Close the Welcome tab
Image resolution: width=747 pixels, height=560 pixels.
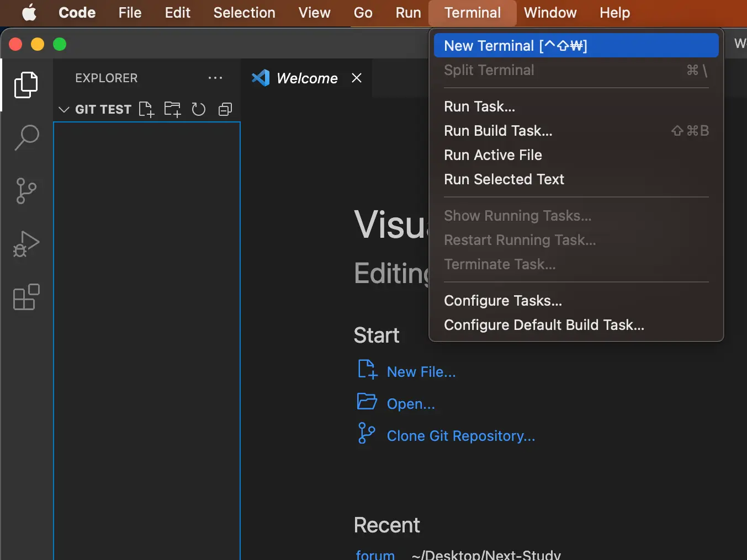click(x=356, y=78)
